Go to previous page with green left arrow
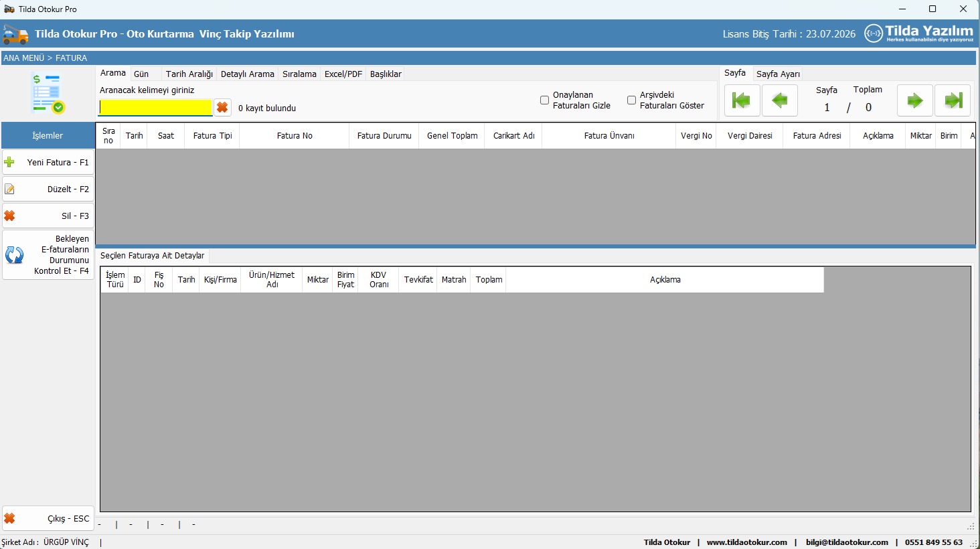Screen dimensions: 980x549 780,100
